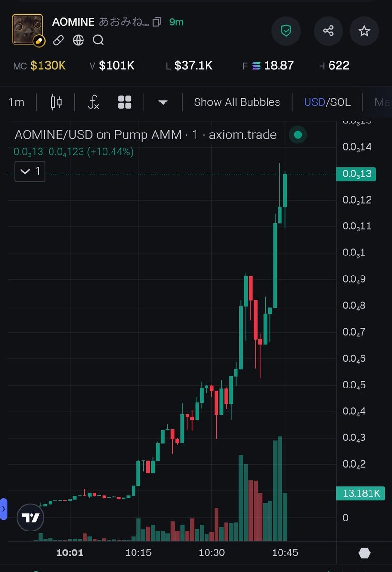Copy the token name icon
This screenshot has width=392, height=572.
pyautogui.click(x=157, y=22)
